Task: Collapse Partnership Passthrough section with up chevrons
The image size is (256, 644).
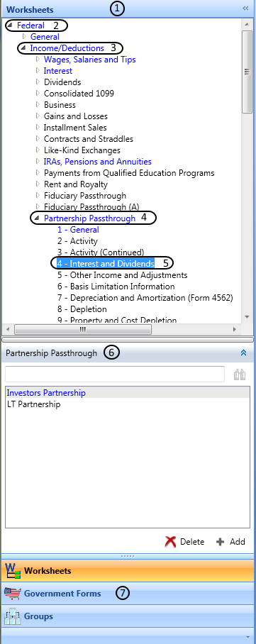Action: 243,352
